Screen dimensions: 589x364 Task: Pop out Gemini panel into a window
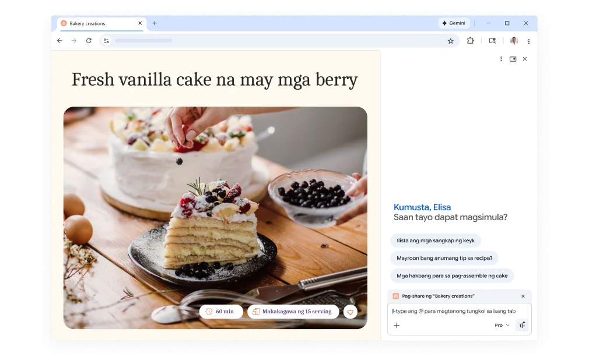513,59
